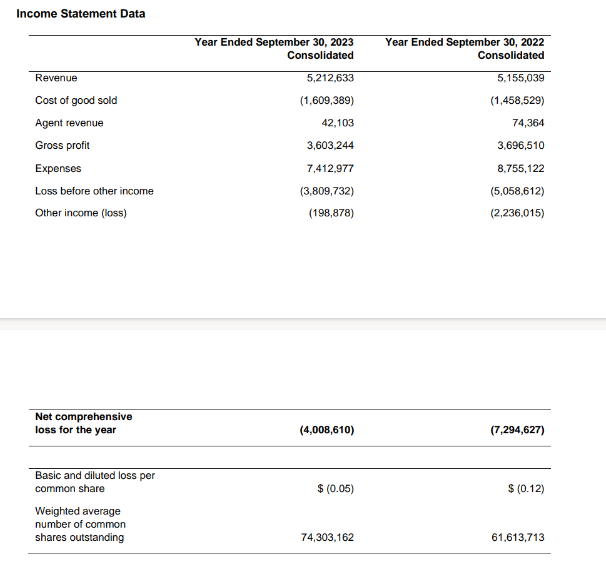Click the Income Statement Data heading

tap(81, 13)
